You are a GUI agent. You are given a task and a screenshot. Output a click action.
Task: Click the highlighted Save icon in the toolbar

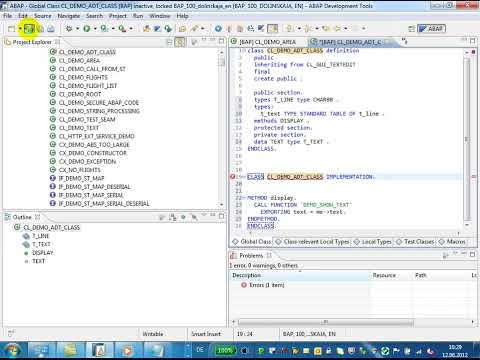29,29
